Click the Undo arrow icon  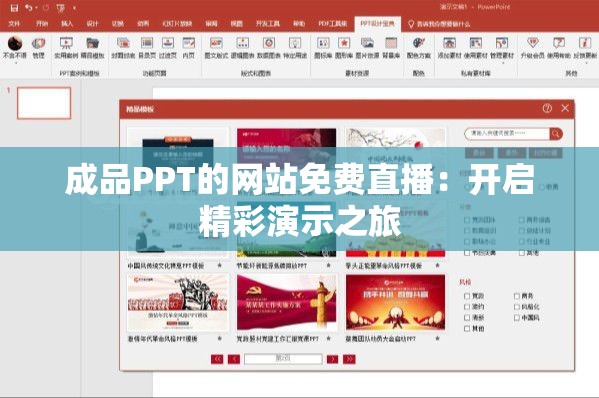pyautogui.click(x=28, y=8)
